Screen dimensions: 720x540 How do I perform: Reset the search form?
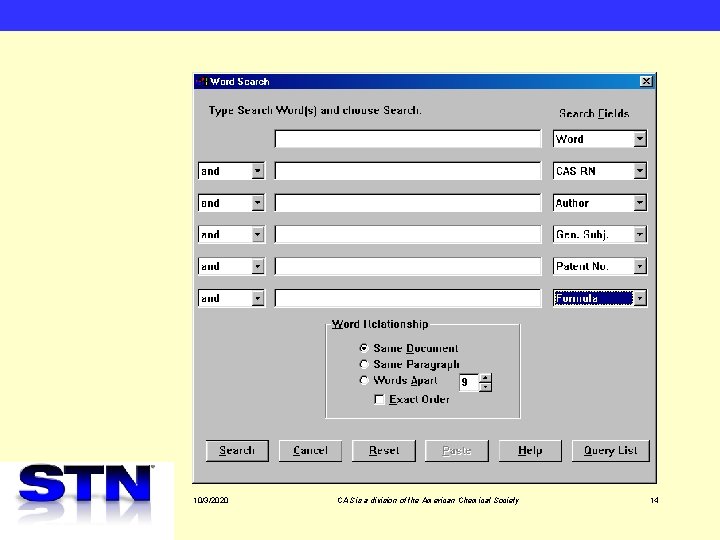click(384, 450)
